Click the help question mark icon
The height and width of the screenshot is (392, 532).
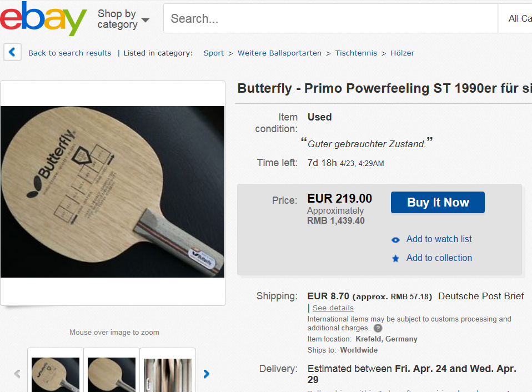coord(378,328)
